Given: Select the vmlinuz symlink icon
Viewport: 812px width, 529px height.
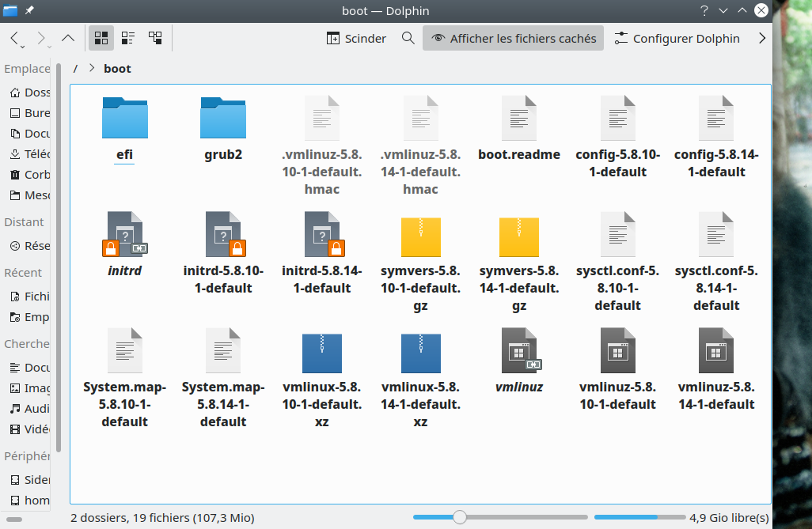Looking at the screenshot, I should [x=519, y=350].
